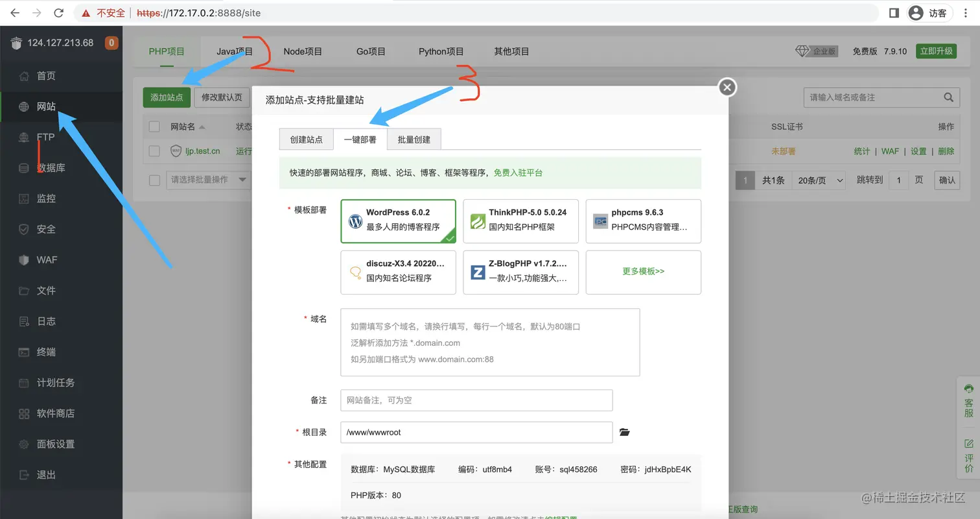Open the 监控 monitor icon
The image size is (980, 519).
24,199
